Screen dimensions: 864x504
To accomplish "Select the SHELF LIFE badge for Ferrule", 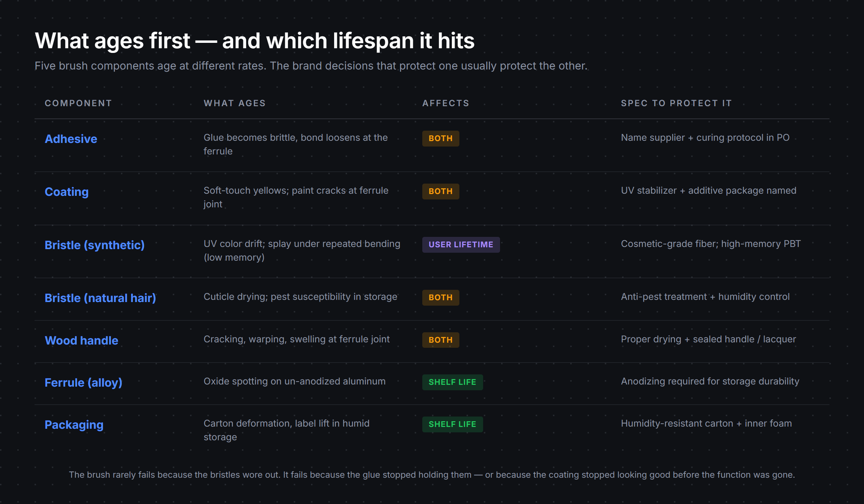I will [453, 382].
